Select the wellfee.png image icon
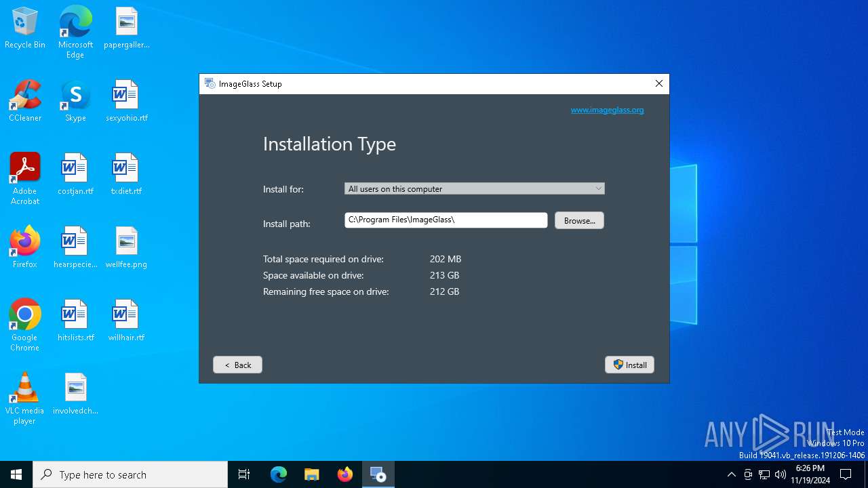868x488 pixels. (126, 247)
